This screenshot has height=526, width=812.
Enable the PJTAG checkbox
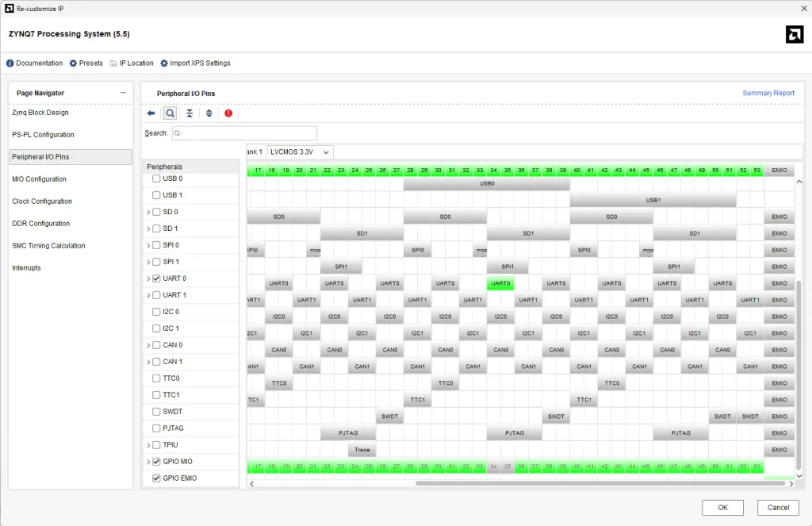coord(156,428)
